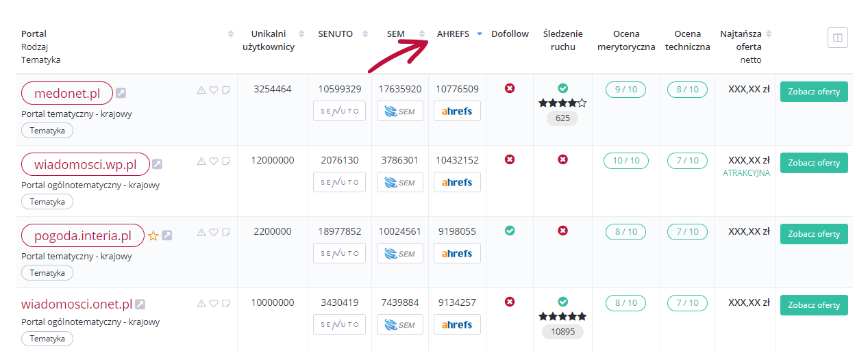Open medonet.pl external link icon
This screenshot has width=868, height=351.
121,93
